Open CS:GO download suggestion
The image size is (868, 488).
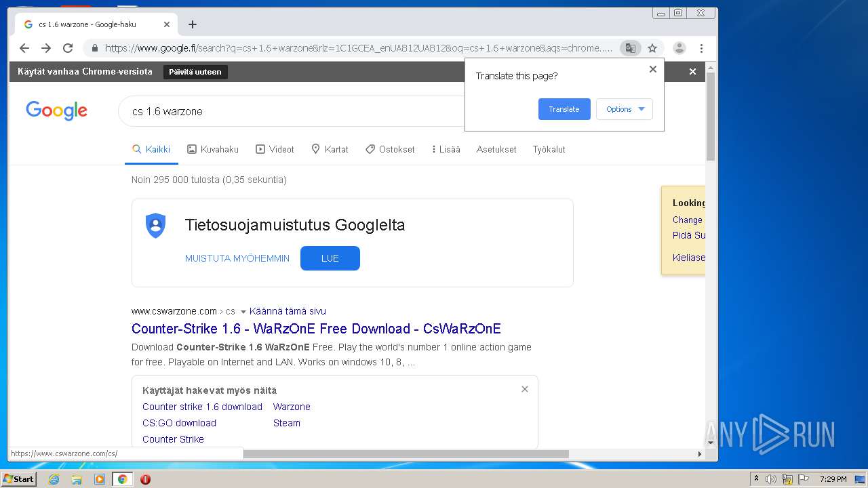click(x=179, y=423)
